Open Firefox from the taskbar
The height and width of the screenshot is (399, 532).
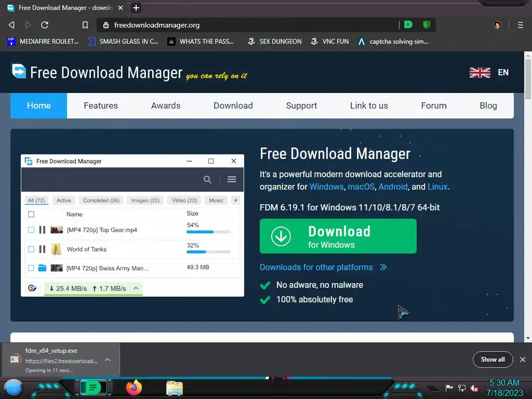pyautogui.click(x=134, y=388)
